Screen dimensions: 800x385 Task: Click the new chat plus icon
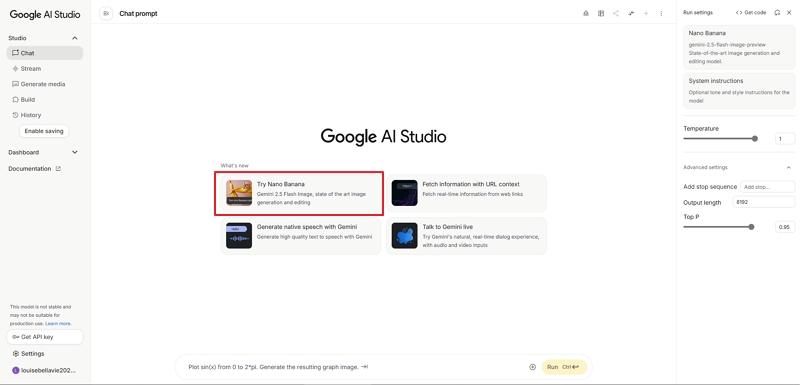(646, 13)
